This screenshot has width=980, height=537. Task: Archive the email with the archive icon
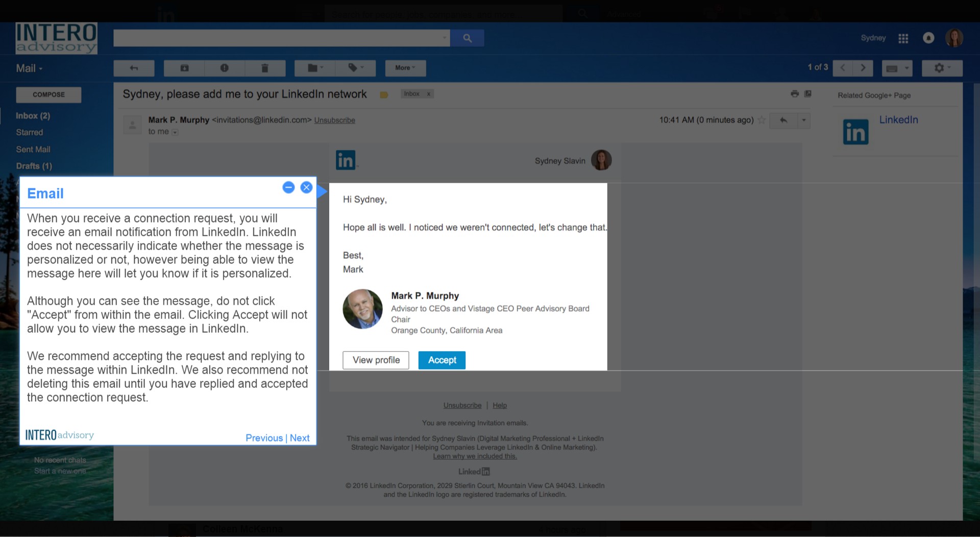tap(184, 68)
